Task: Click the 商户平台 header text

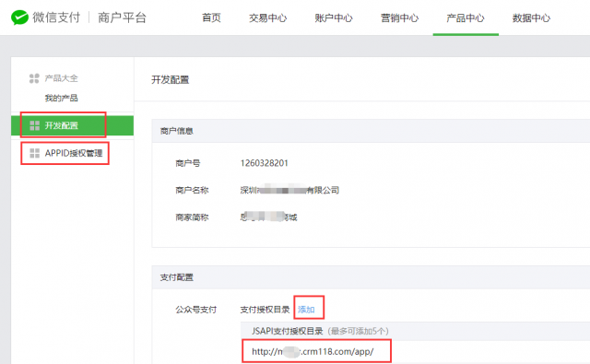Action: (122, 18)
